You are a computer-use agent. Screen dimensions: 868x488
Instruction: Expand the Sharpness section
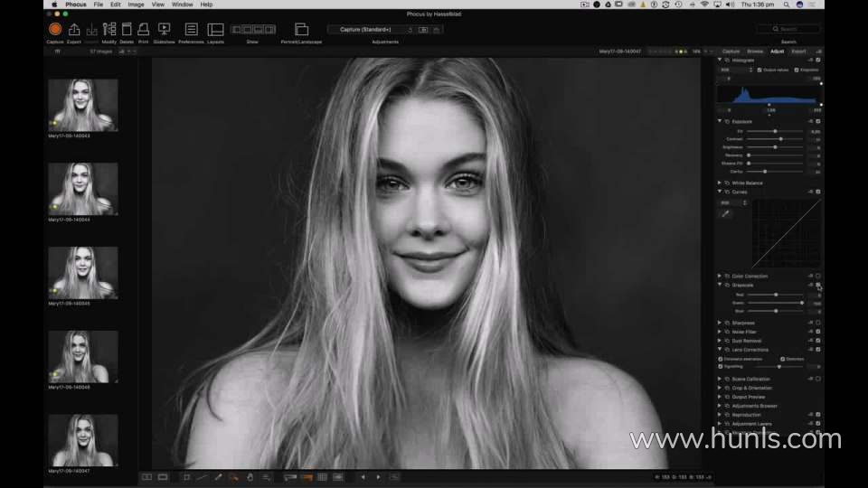720,323
